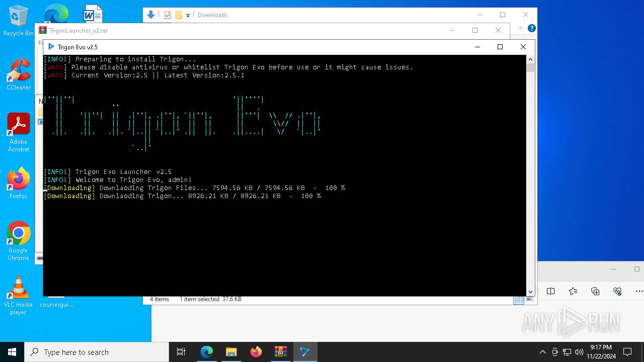Click the WinRAR archive title bar icon
This screenshot has height=362, width=644.
[x=43, y=30]
